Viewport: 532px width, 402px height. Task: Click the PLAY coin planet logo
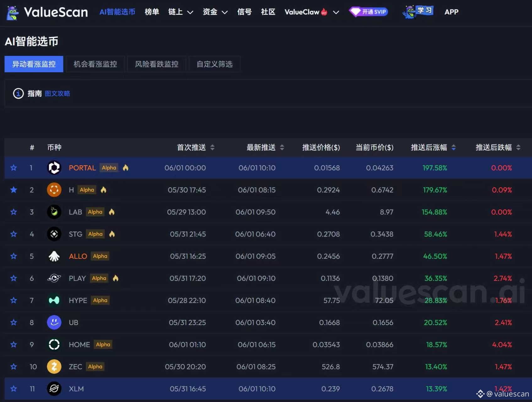point(54,278)
